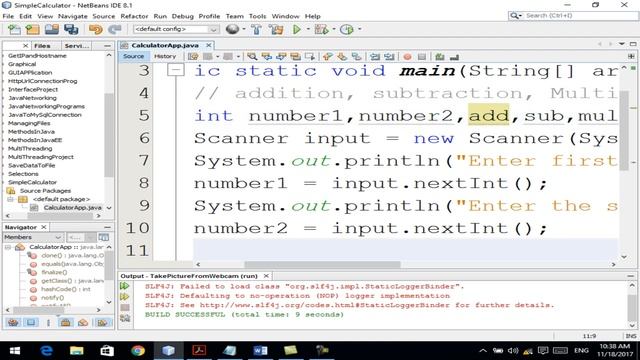Click the Save All toolbar icon

point(71,29)
